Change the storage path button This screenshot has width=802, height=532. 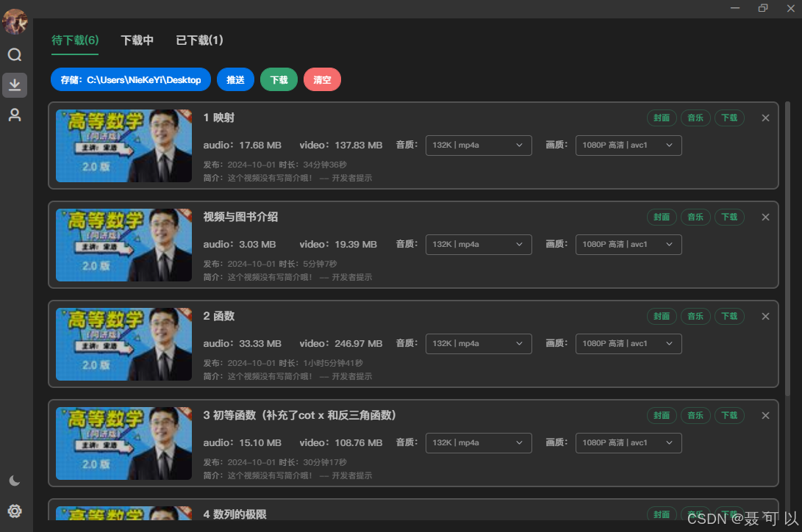130,79
